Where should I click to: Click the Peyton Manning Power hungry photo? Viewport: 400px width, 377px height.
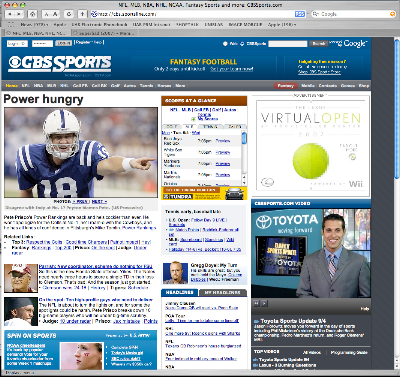click(81, 153)
